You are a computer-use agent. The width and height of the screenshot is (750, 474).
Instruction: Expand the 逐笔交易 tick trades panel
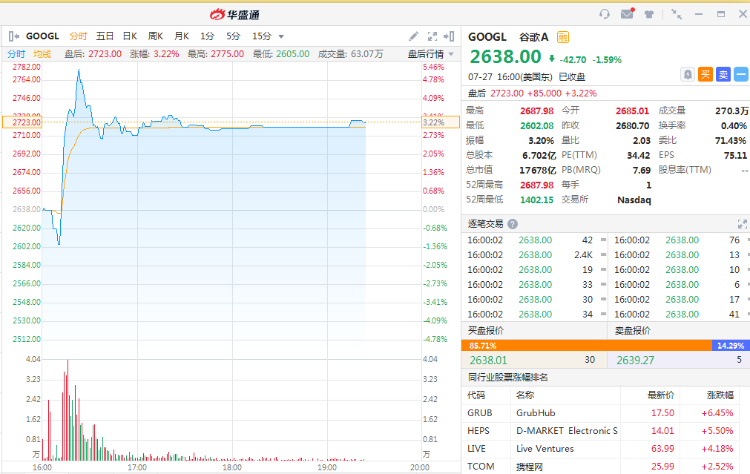pyautogui.click(x=742, y=224)
